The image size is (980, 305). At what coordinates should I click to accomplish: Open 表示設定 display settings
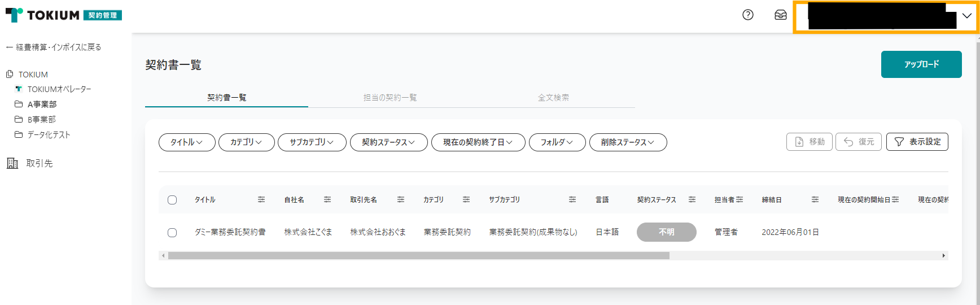(x=917, y=142)
